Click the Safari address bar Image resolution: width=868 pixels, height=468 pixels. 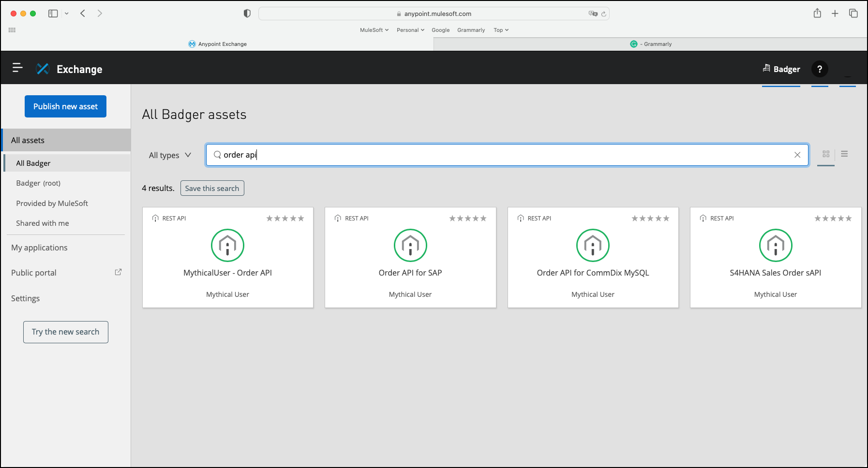click(x=434, y=14)
